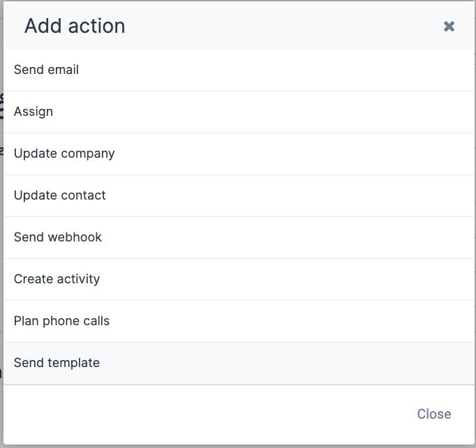Close the Add action dialog with X icon

(x=449, y=27)
